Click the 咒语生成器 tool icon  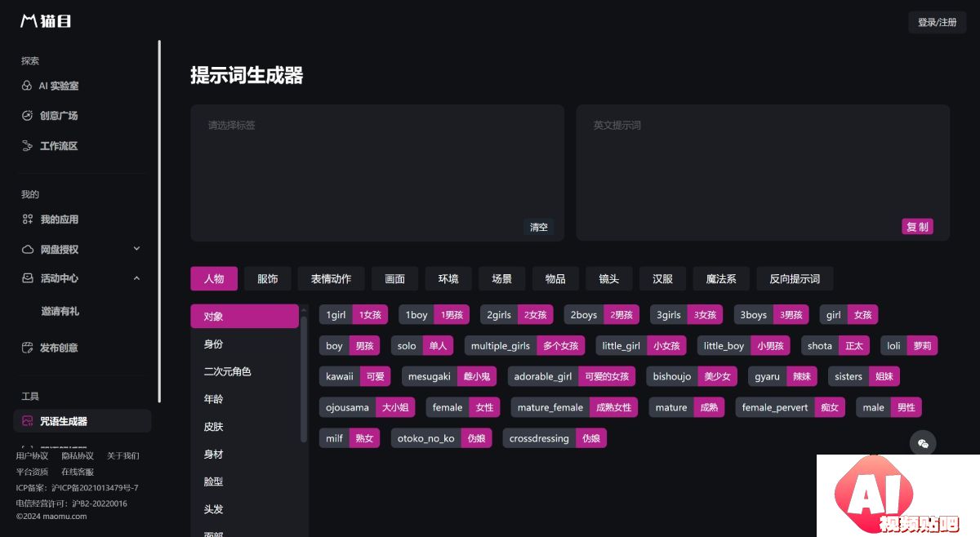(27, 421)
